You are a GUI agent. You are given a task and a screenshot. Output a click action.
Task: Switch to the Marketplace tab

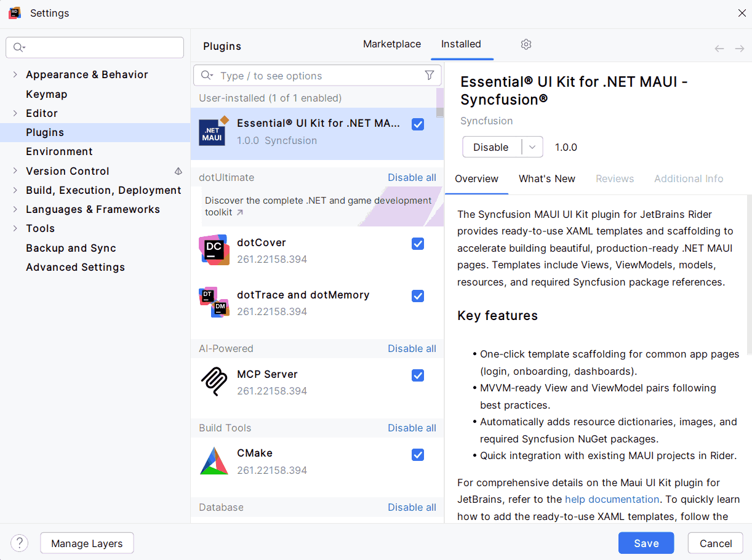pos(392,44)
